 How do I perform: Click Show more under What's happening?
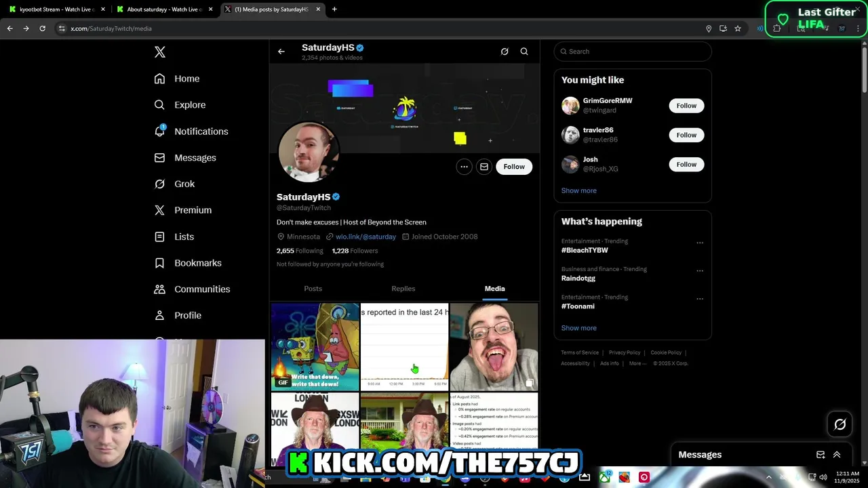tap(579, 328)
